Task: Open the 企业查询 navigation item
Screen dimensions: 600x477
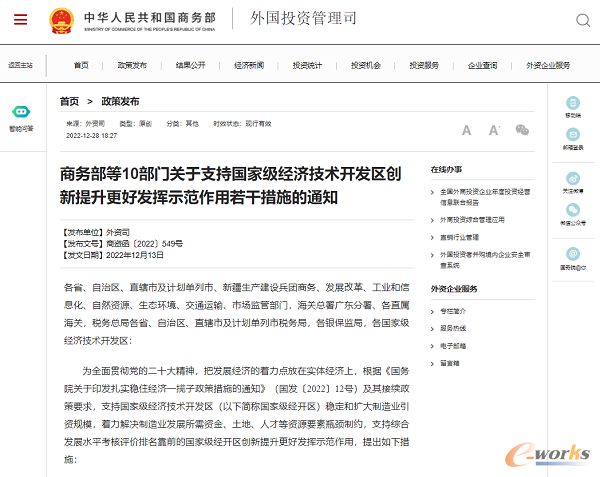Action: click(483, 65)
